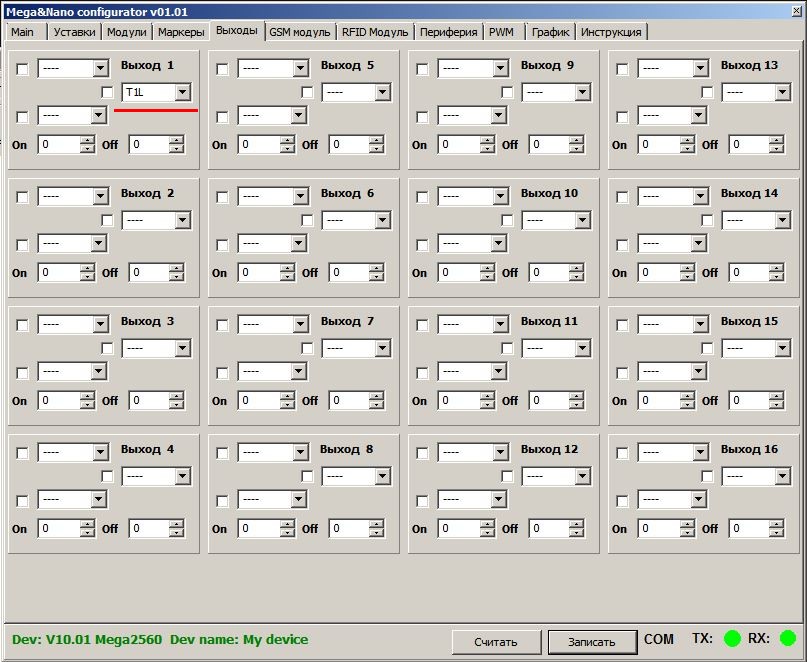The width and height of the screenshot is (807, 662).
Task: Increase the On value for Выход 1
Action: coord(87,141)
